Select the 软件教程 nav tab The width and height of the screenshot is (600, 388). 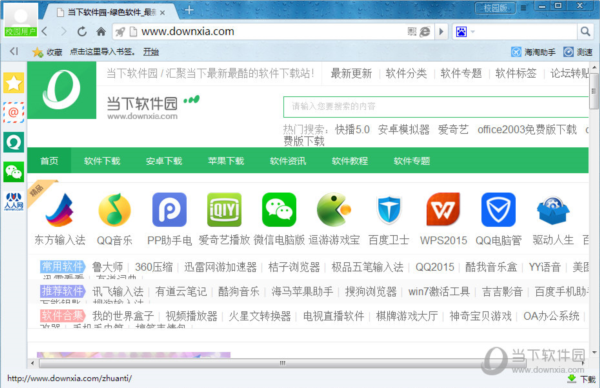click(x=350, y=161)
